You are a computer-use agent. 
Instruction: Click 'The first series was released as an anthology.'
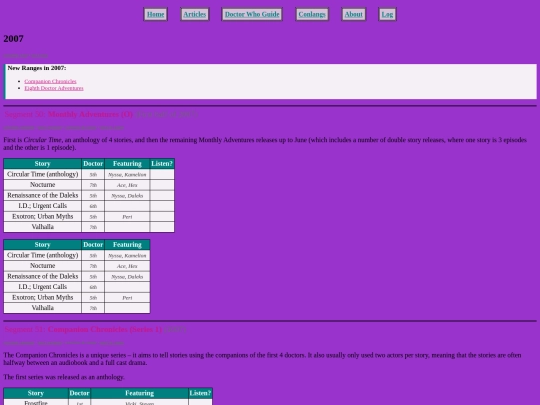click(64, 377)
